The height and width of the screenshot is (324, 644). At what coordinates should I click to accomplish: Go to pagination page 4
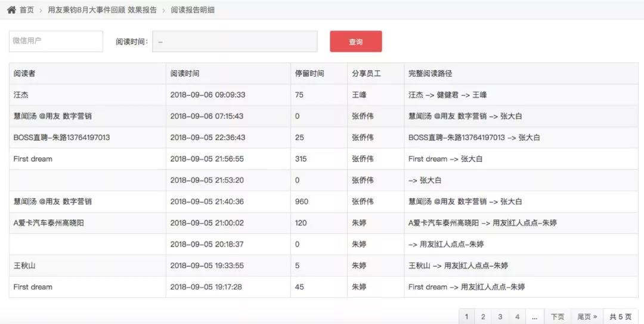(518, 317)
